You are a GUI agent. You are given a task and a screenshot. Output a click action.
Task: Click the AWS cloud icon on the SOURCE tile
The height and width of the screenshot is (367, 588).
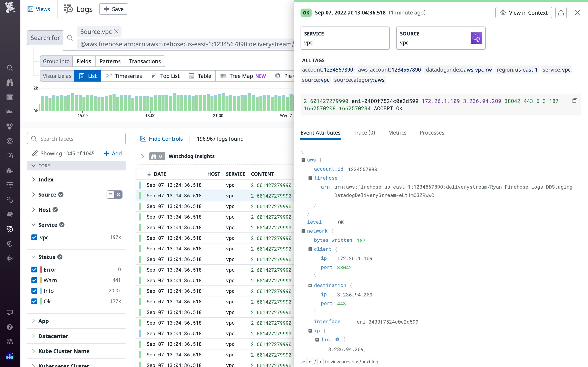pyautogui.click(x=477, y=38)
